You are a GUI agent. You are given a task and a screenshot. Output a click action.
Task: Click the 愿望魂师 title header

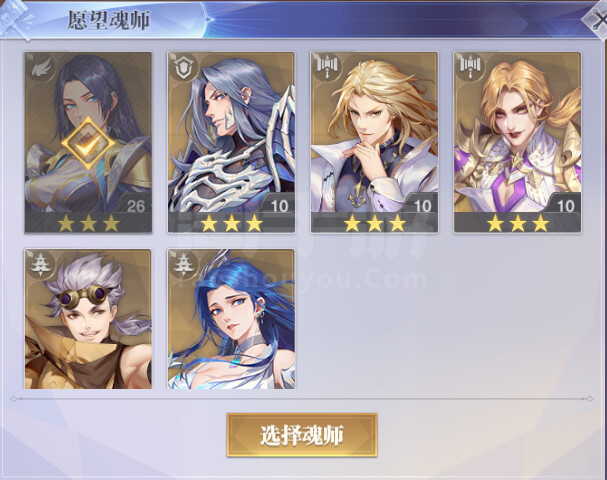point(109,20)
